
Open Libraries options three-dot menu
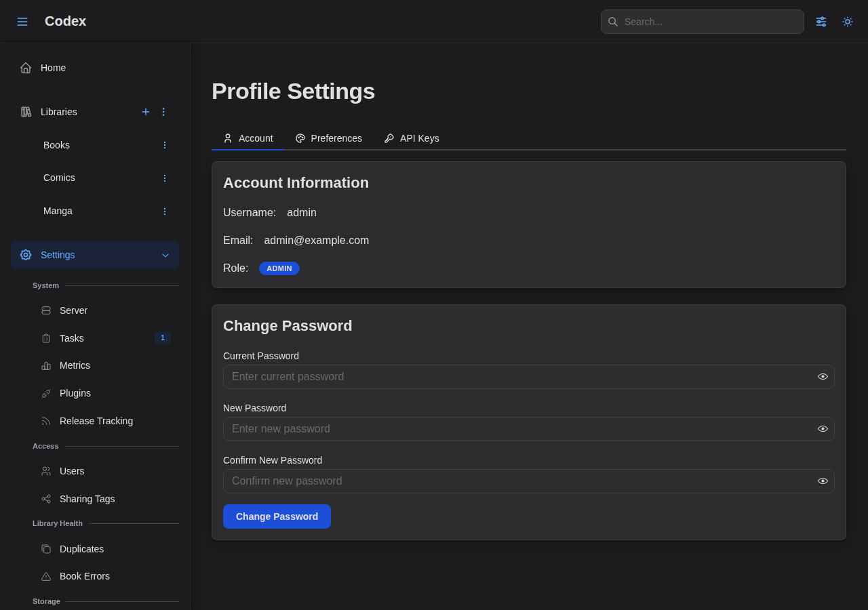[163, 112]
